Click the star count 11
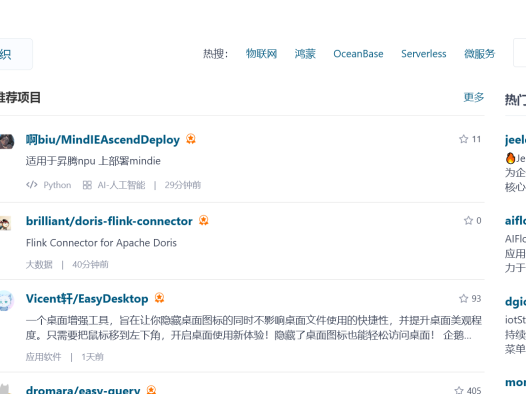 [x=476, y=139]
